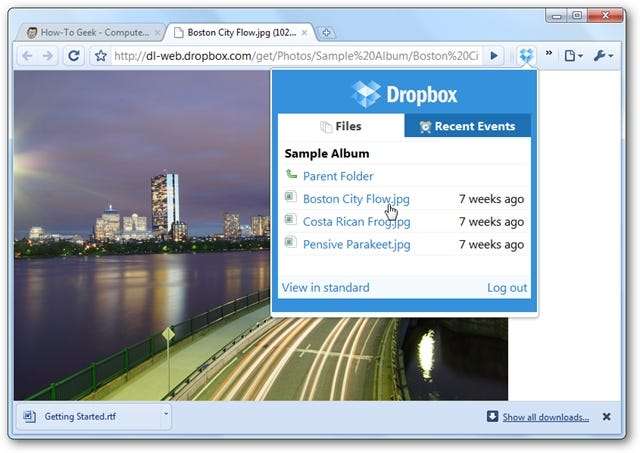Maximize the Chrome browser window

pyautogui.click(x=577, y=16)
